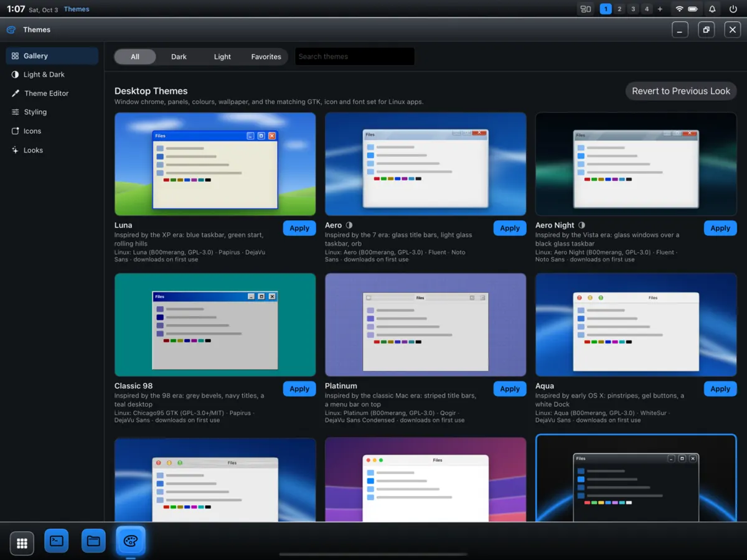
Task: Open the app grid launcher in dock
Action: tap(22, 543)
